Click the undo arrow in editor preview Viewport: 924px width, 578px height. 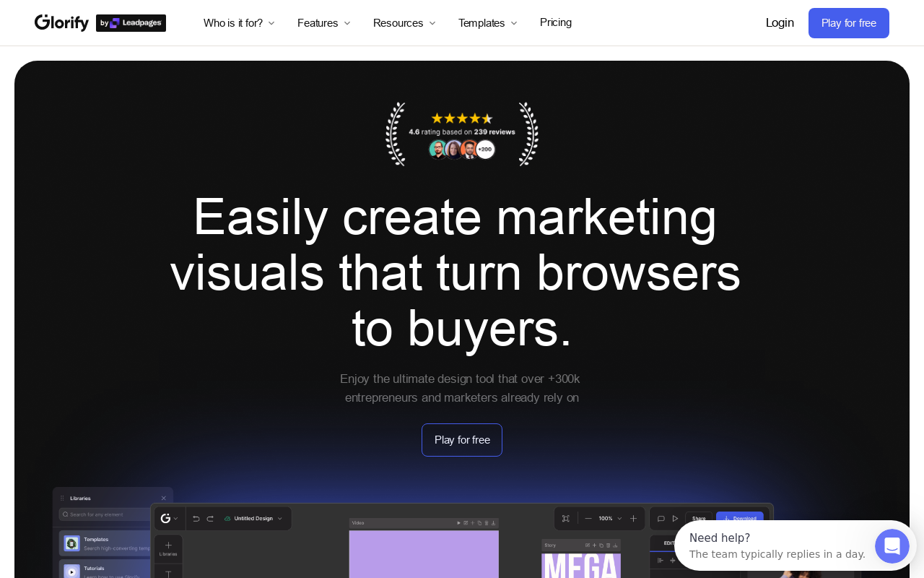click(196, 518)
